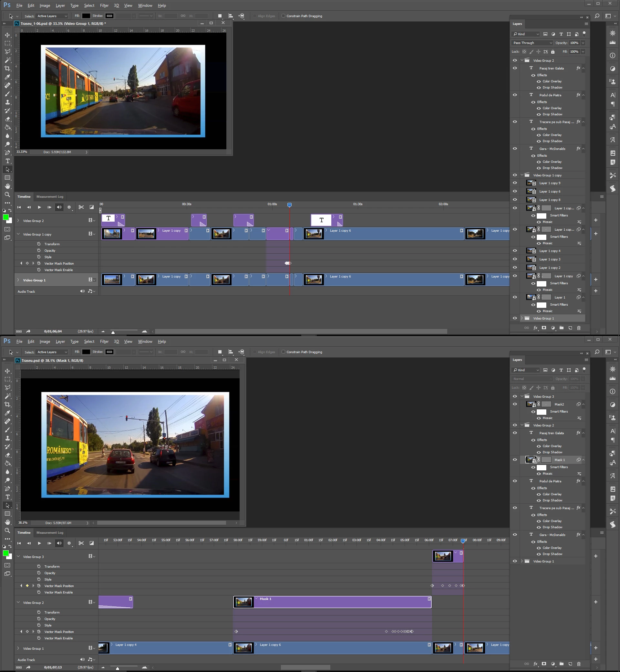This screenshot has height=672, width=620.
Task: Open the Filter menu in top window
Action: pos(104,5)
